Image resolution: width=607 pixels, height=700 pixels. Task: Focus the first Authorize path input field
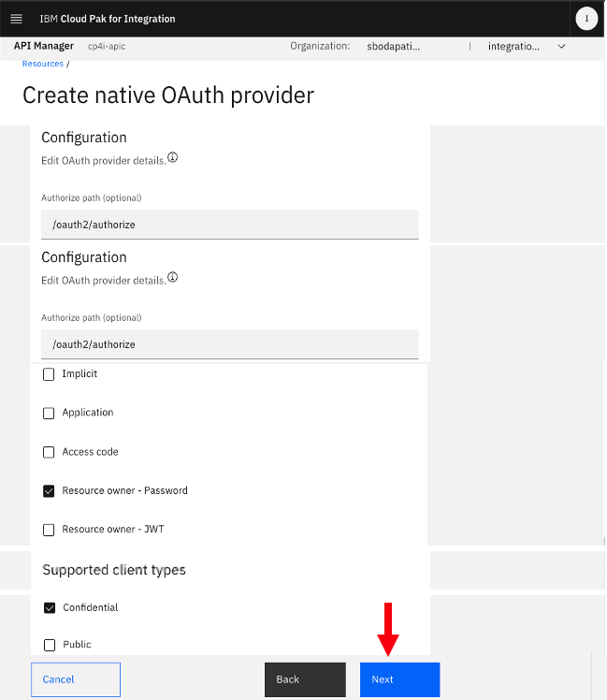pos(230,225)
